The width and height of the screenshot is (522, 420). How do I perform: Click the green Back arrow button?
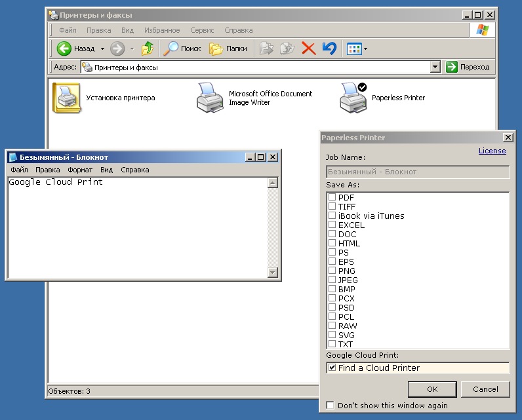[x=64, y=48]
